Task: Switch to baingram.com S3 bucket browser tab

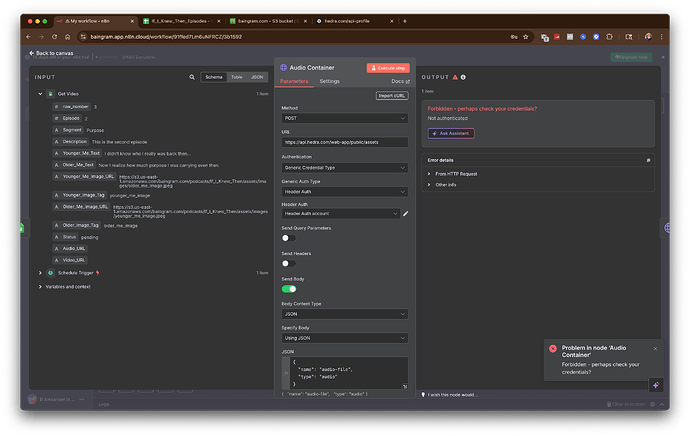Action: (266, 21)
